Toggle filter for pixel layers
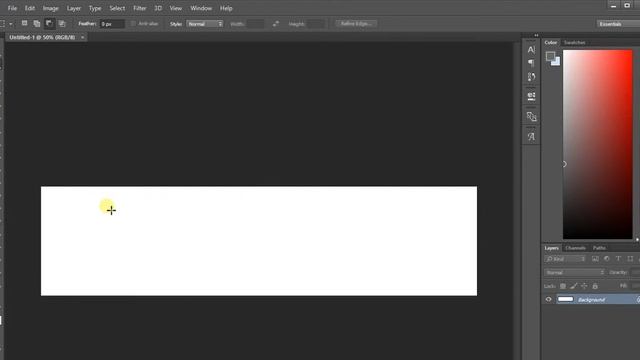The height and width of the screenshot is (360, 640). [595, 259]
